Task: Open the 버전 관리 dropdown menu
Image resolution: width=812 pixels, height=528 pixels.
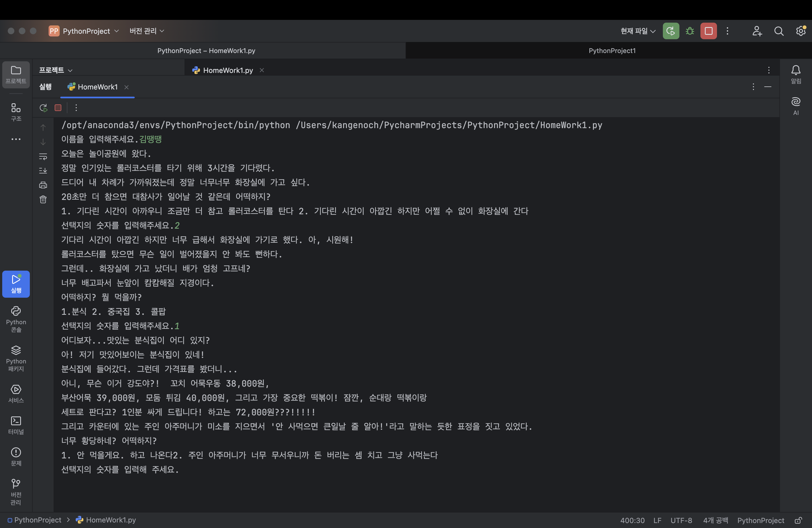Action: pyautogui.click(x=147, y=31)
